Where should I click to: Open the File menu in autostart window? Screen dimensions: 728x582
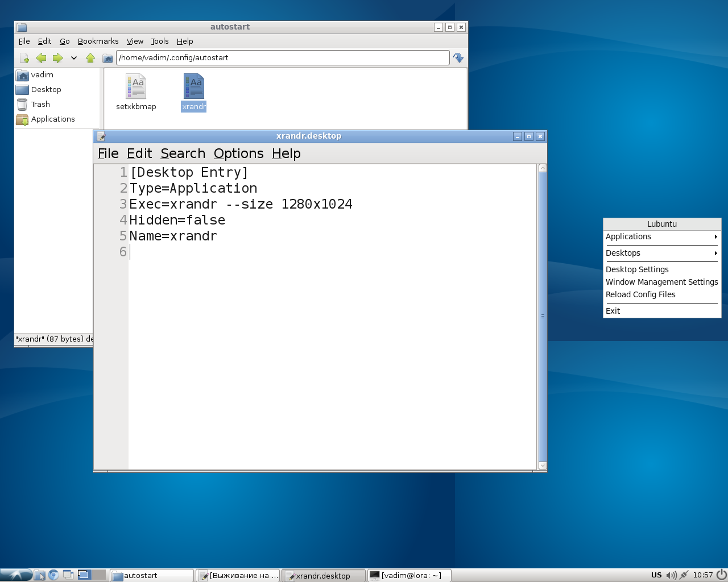(x=24, y=41)
